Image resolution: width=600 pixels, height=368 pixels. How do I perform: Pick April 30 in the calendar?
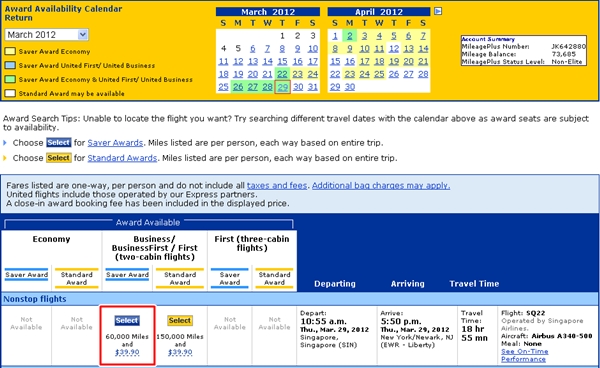[349, 87]
